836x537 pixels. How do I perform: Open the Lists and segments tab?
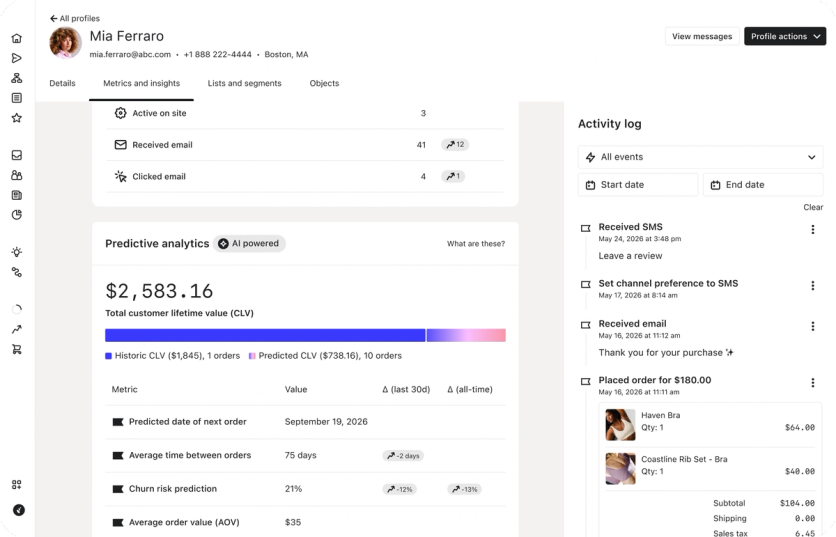[244, 83]
